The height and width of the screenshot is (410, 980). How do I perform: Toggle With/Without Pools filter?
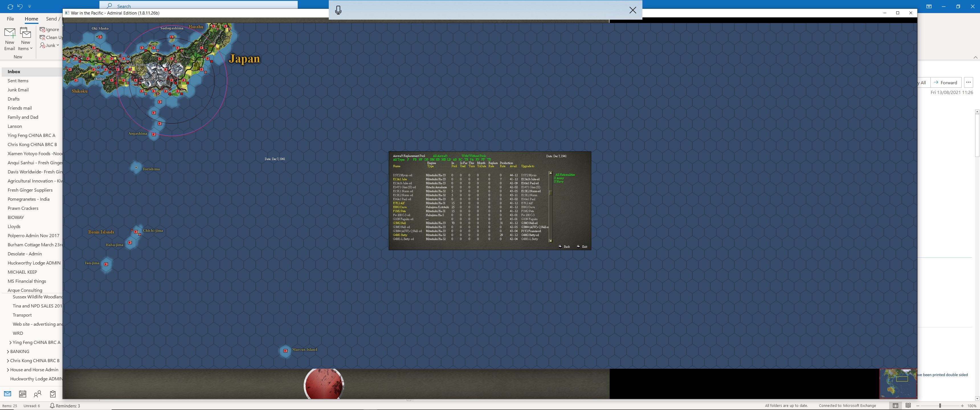474,156
